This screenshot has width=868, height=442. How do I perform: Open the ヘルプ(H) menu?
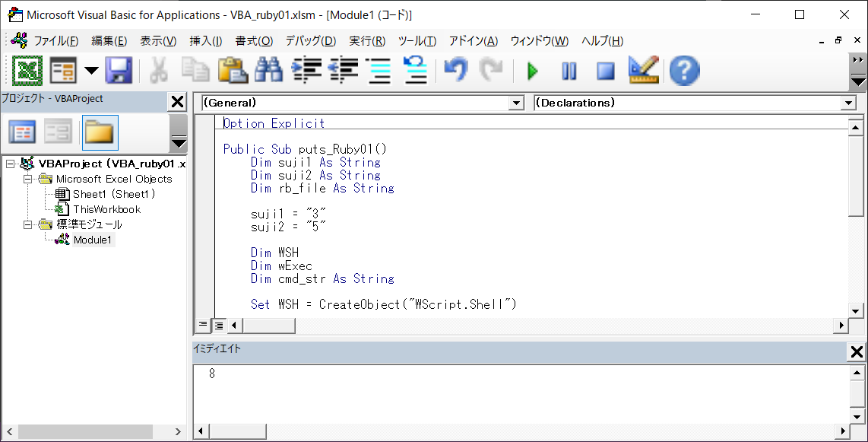(602, 41)
